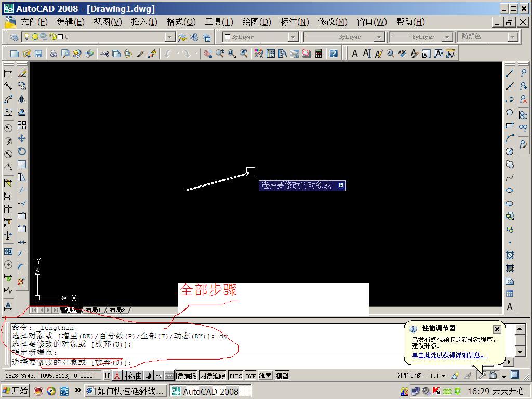Image resolution: width=532 pixels, height=399 pixels.
Task: Open the Undo history dropdown arrow
Action: [178, 54]
